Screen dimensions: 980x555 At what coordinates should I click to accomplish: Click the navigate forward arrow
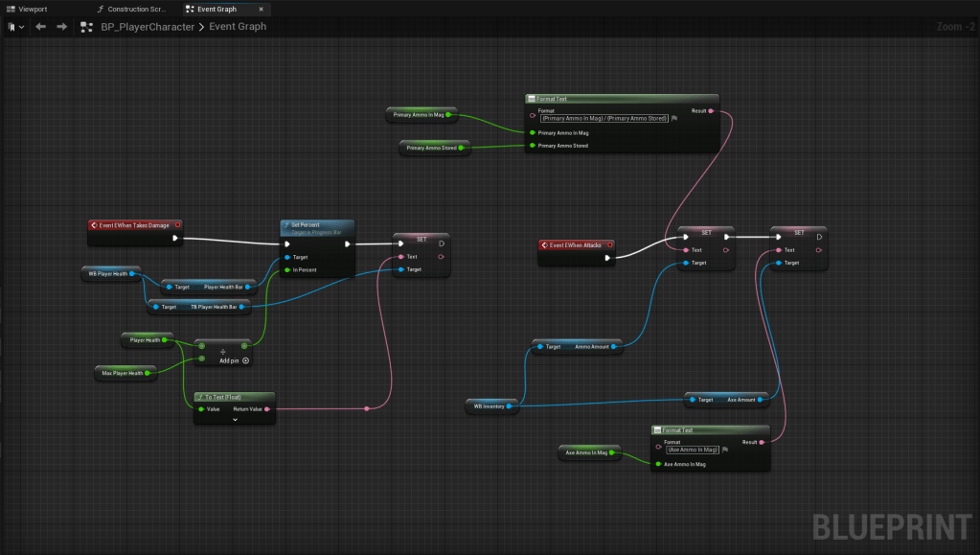[61, 27]
